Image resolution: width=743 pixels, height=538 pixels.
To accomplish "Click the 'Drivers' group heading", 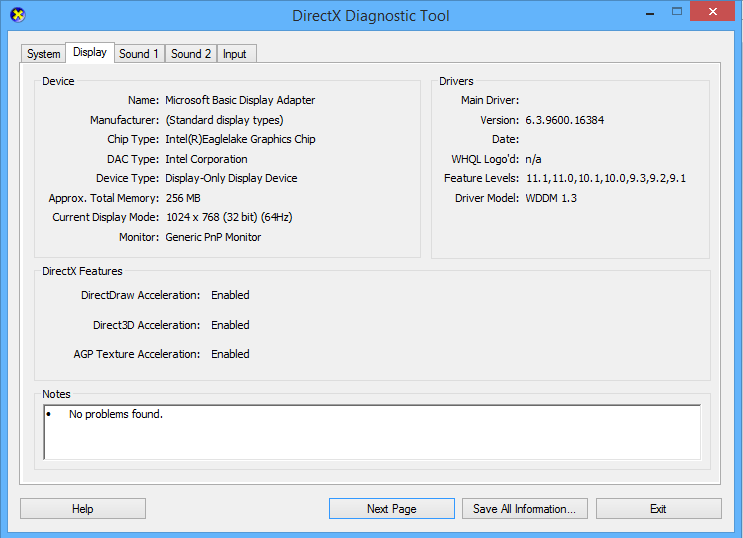I will [456, 81].
